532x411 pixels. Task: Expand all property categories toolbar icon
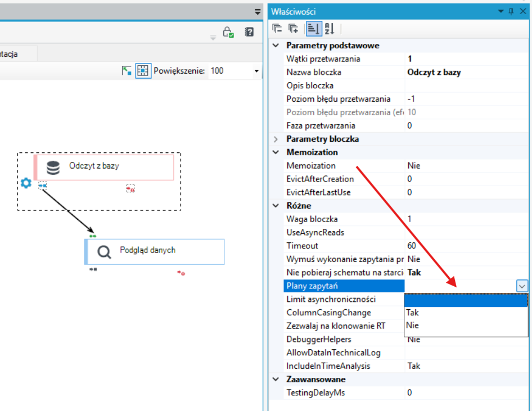293,29
